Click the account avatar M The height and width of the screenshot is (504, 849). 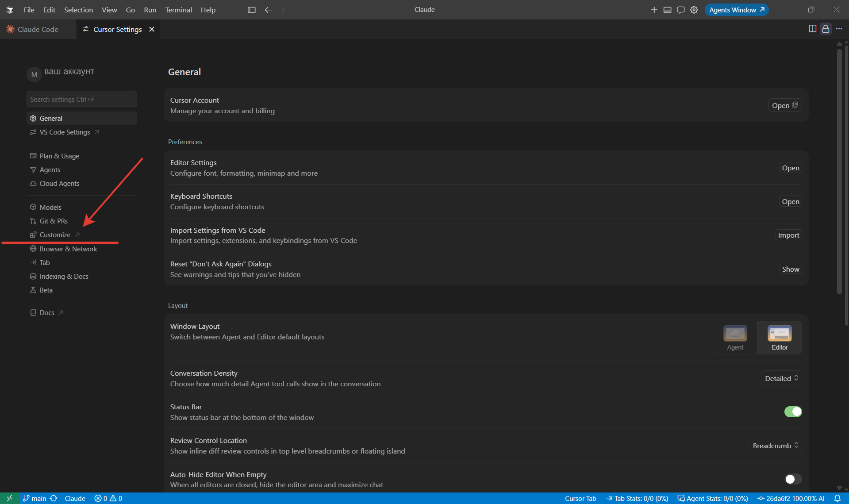(34, 74)
